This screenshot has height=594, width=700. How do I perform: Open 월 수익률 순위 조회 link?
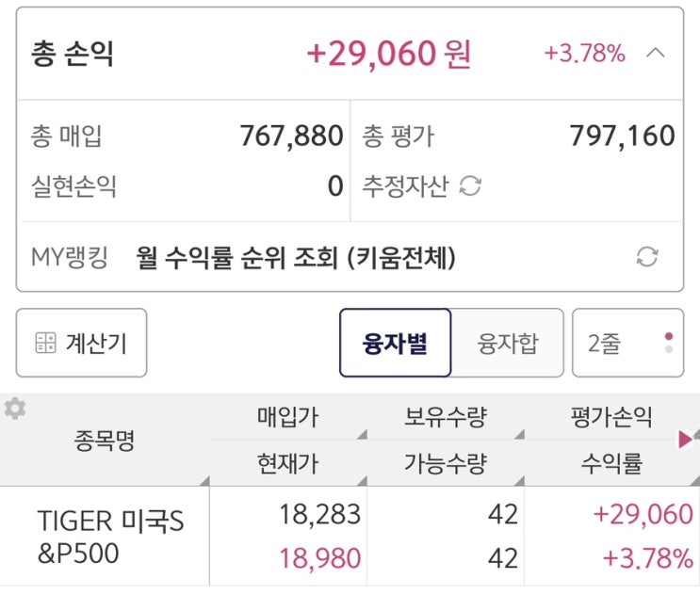296,257
